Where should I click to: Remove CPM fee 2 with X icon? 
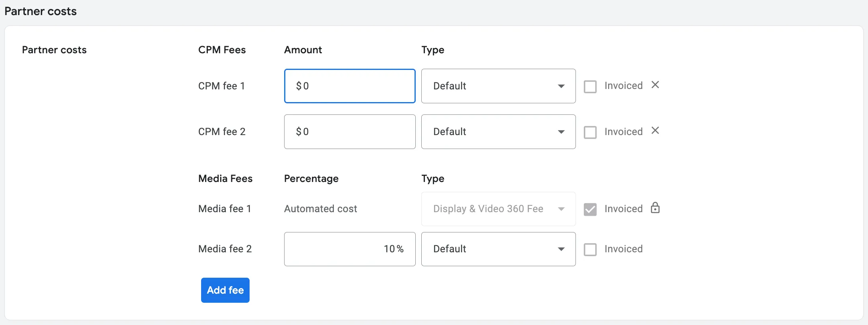[655, 131]
